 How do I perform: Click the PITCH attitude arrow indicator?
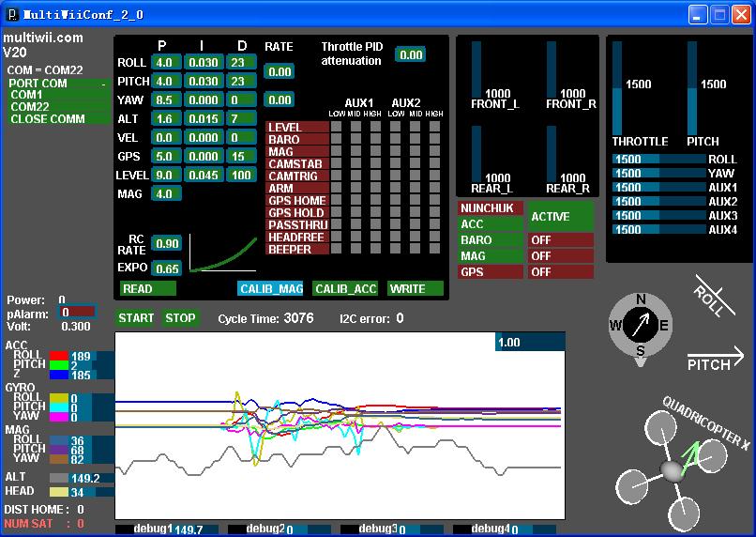716,361
